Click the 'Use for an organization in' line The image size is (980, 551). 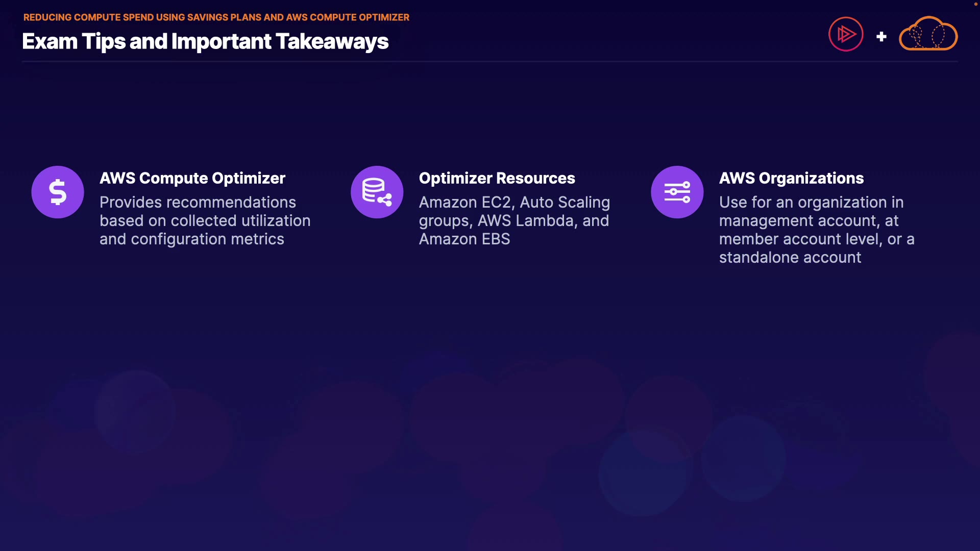811,203
